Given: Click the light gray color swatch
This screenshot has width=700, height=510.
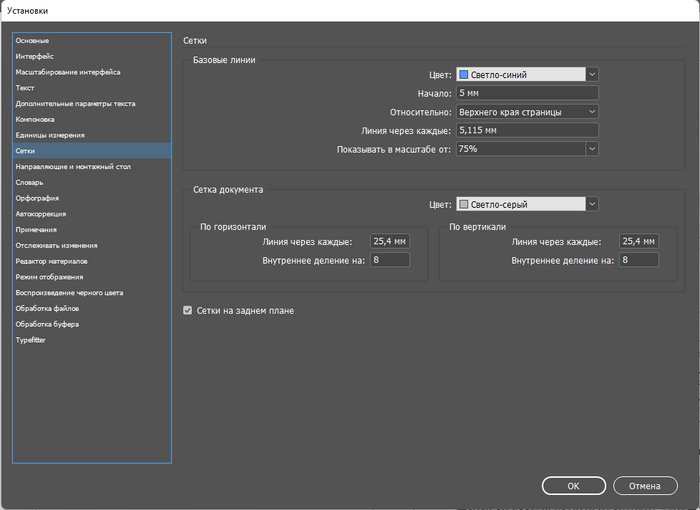Looking at the screenshot, I should pos(463,205).
